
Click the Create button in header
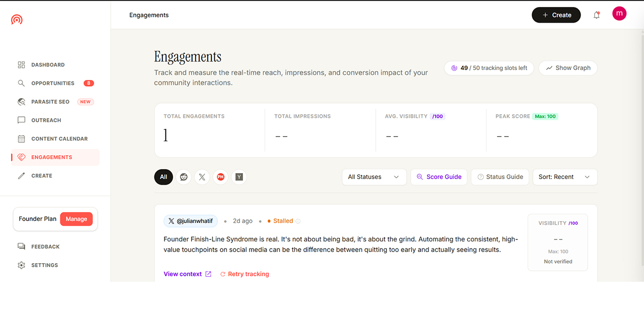tap(556, 15)
